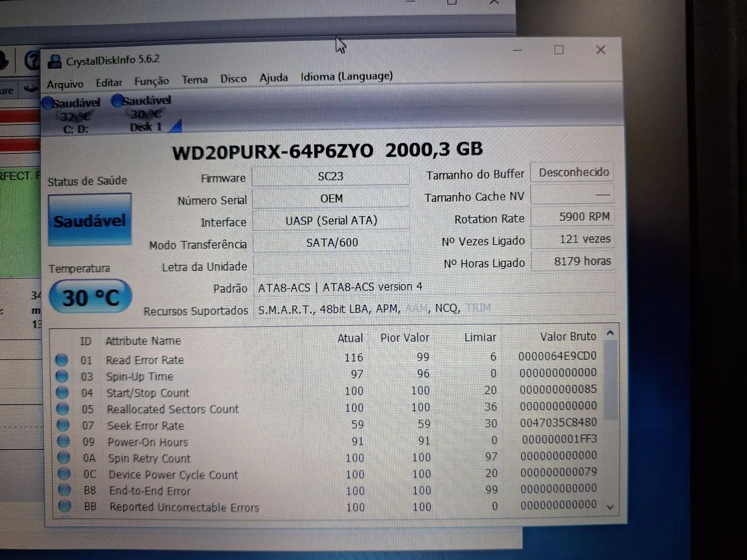
Task: Click the Limiar column header
Action: 480,337
